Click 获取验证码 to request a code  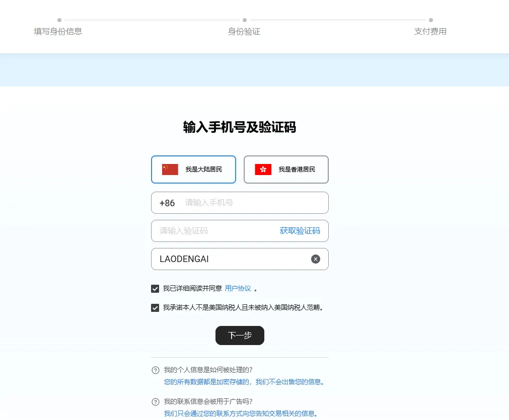[300, 231]
